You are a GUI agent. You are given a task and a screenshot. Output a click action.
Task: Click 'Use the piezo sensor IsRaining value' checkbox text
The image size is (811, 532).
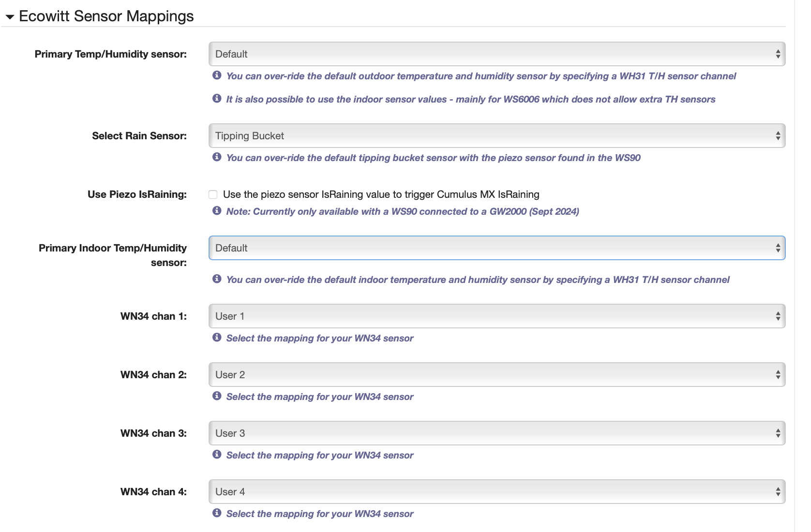coord(381,194)
